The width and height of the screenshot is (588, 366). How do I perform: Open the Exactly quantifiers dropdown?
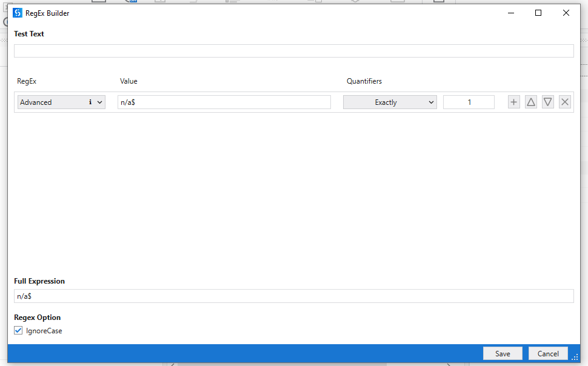click(390, 102)
